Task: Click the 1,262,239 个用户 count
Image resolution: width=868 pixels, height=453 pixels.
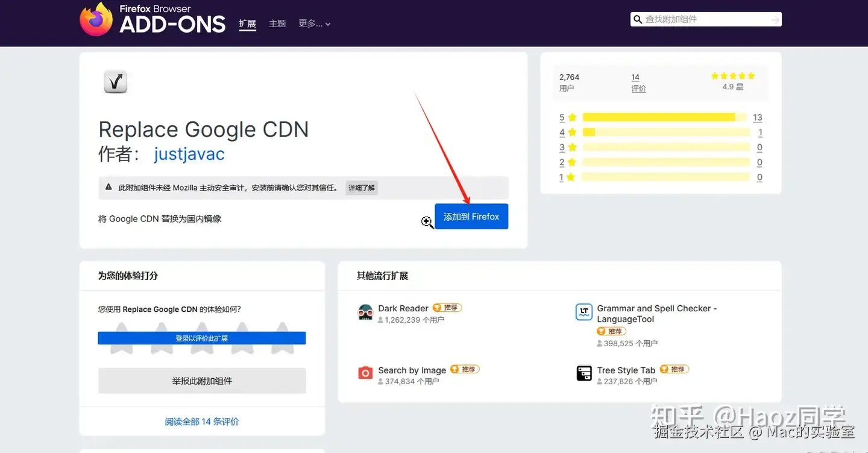Action: tap(411, 320)
